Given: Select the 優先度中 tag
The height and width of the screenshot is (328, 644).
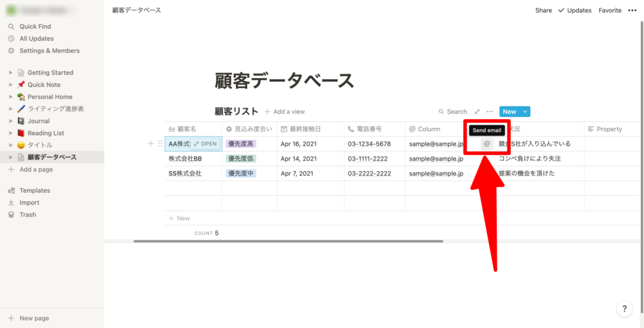Looking at the screenshot, I should [x=241, y=174].
